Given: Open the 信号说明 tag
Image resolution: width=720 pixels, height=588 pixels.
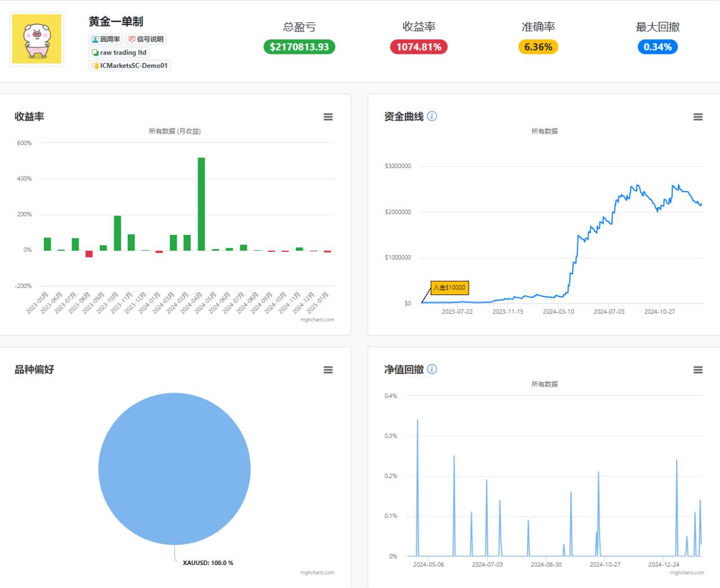Looking at the screenshot, I should [x=146, y=39].
